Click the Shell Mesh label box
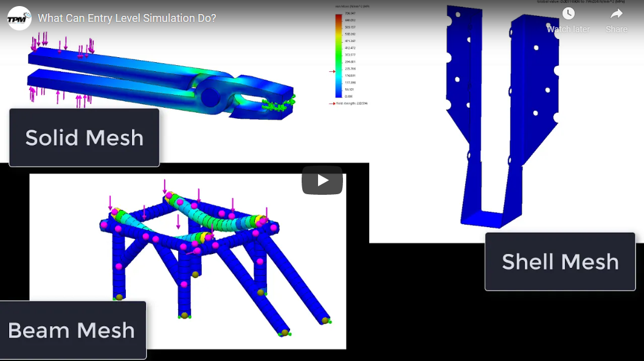The width and height of the screenshot is (644, 361). point(559,262)
